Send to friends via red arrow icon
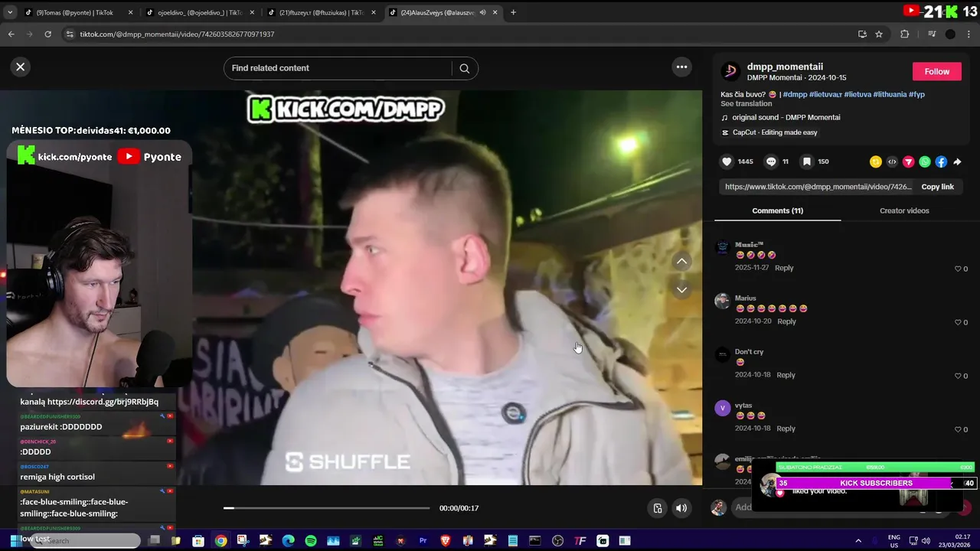The image size is (980, 551). (909, 161)
